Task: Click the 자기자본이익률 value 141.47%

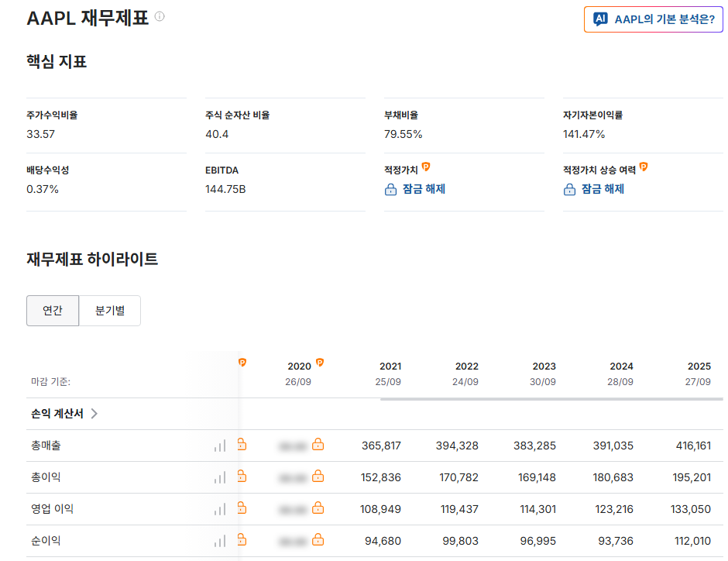Action: pos(584,134)
